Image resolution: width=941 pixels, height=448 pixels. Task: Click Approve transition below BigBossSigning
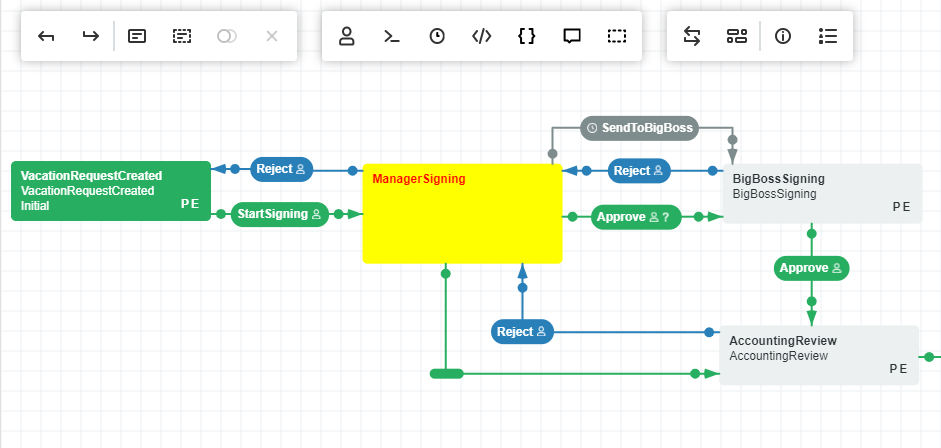tap(811, 268)
